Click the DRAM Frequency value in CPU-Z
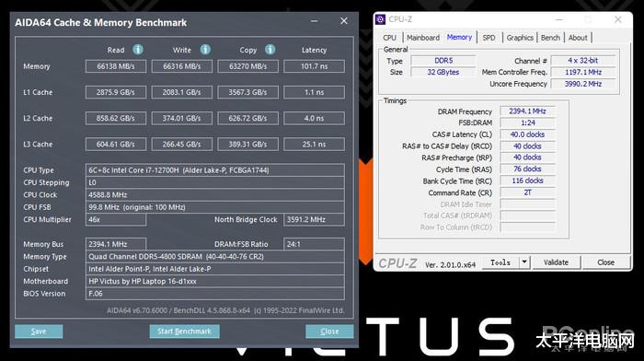The height and width of the screenshot is (361, 644). (x=528, y=111)
